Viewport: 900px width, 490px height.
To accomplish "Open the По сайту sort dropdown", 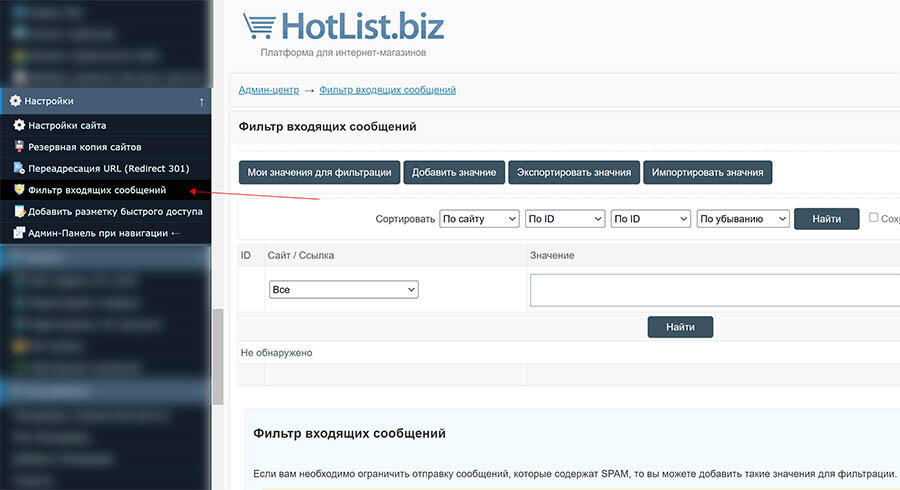I will tap(479, 219).
